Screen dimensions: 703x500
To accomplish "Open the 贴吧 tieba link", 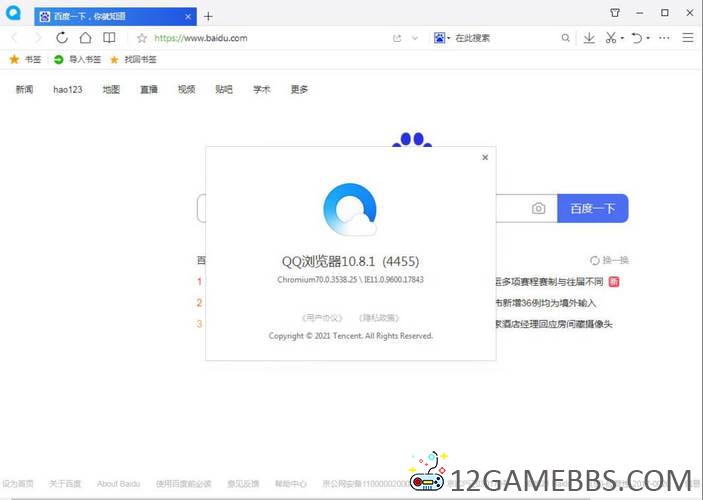I will point(224,89).
